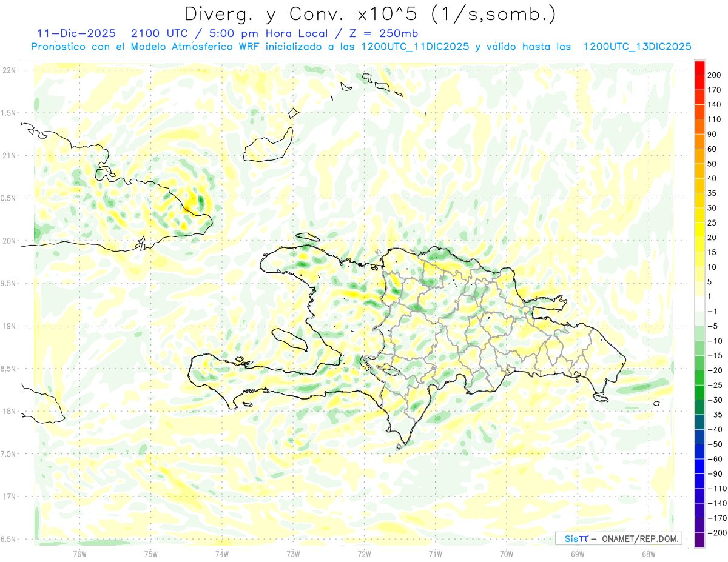Click the 'Z = 250mb' level text
Viewport: 728px width, 562px height.
(x=382, y=33)
